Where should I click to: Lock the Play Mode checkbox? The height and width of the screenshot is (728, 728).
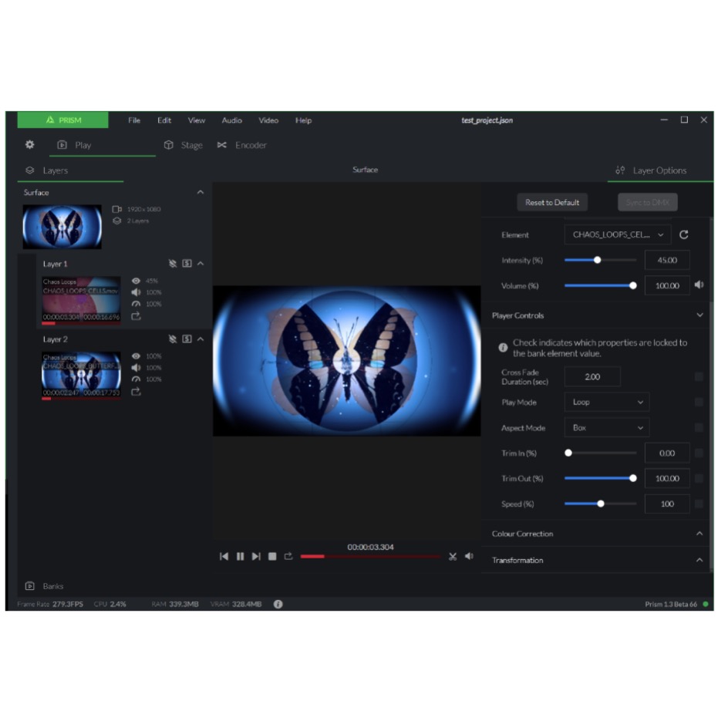pyautogui.click(x=699, y=403)
